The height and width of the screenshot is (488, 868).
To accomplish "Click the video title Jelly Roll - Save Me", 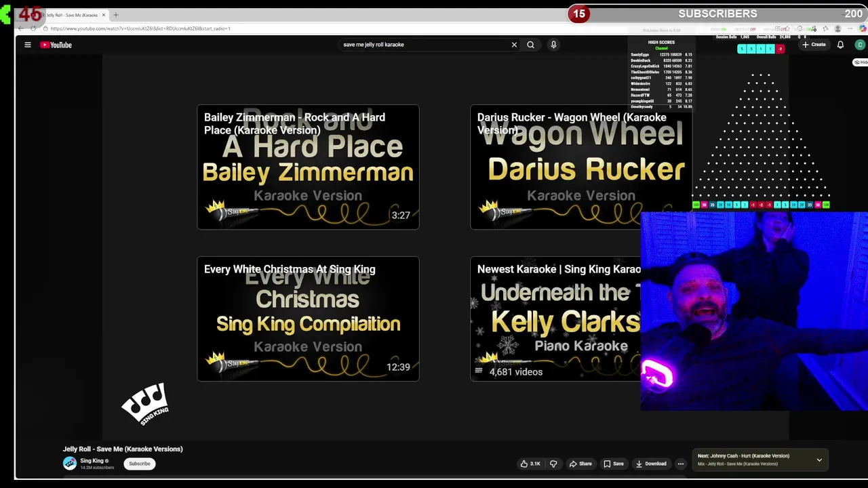I will click(123, 449).
